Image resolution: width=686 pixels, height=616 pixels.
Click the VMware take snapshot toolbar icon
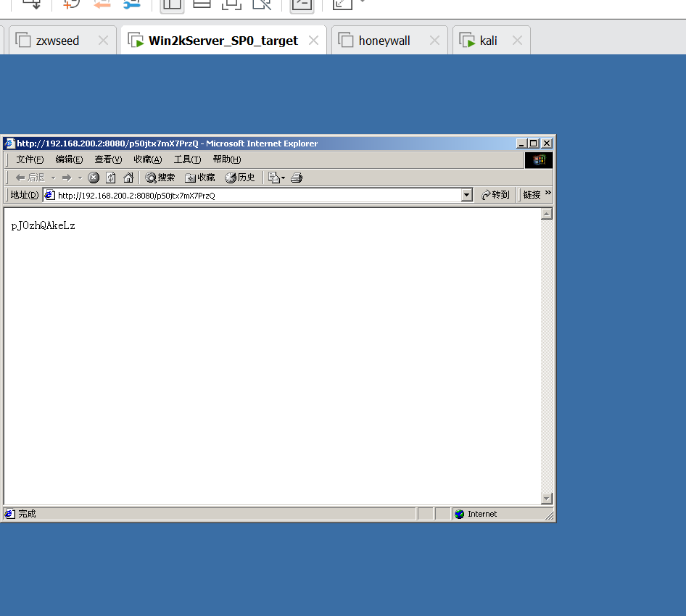click(72, 4)
